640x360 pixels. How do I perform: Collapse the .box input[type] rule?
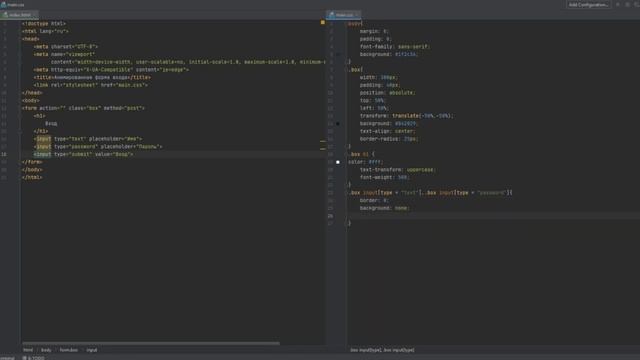[x=347, y=193]
